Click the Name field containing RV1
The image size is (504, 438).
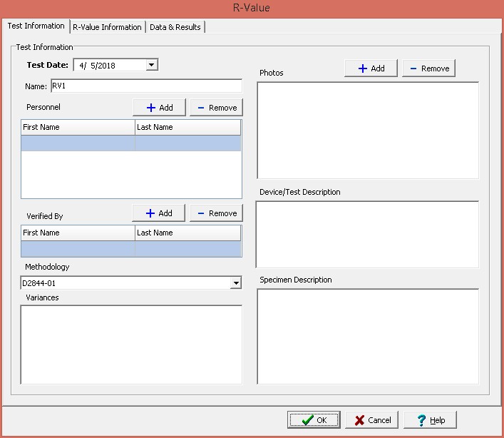(145, 86)
